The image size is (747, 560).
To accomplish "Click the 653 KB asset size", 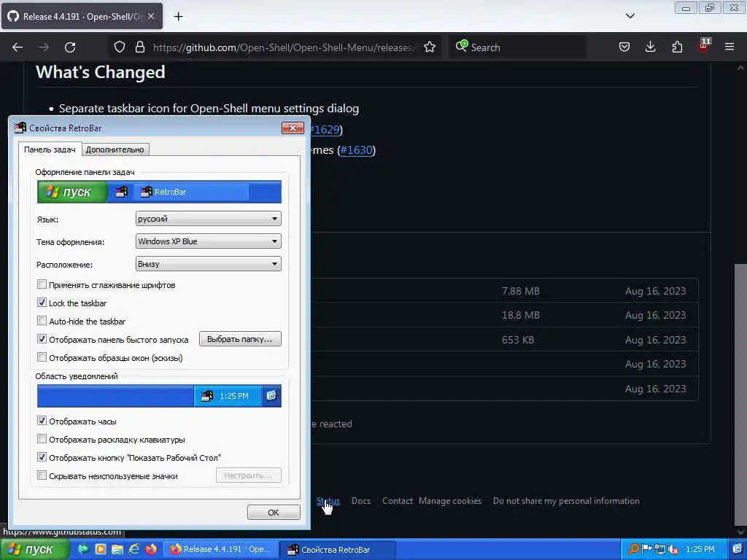I will (518, 340).
